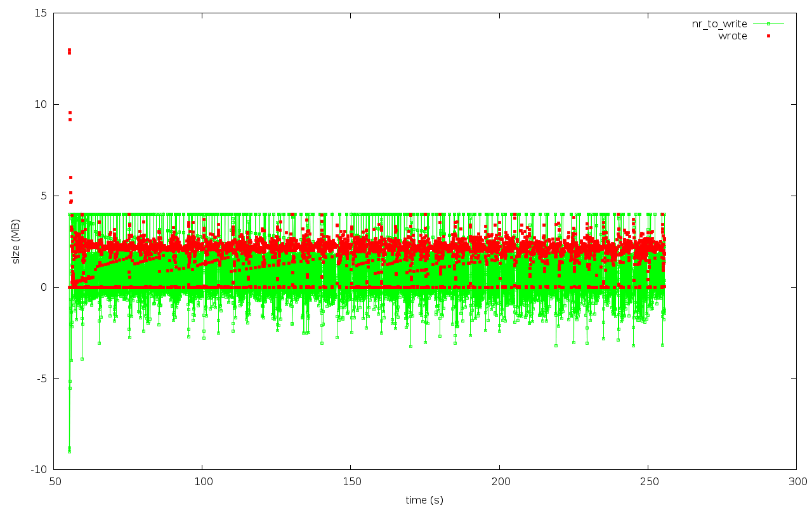Image resolution: width=812 pixels, height=508 pixels.
Task: Click the 300 tick label on x-axis
Action: [x=796, y=482]
